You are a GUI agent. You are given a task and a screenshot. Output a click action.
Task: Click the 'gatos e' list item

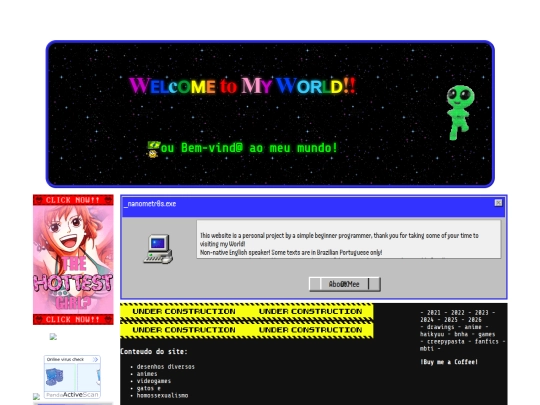click(149, 388)
